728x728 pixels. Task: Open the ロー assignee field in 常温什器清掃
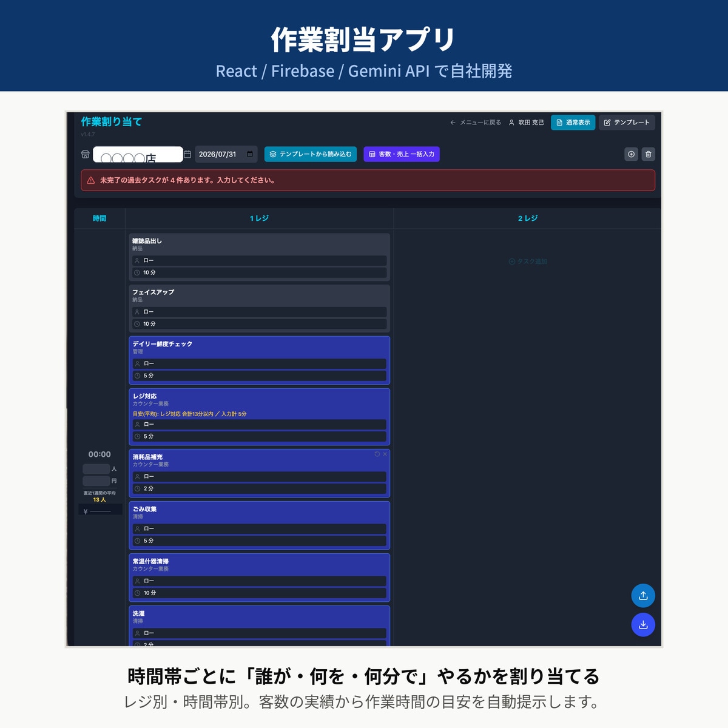tap(259, 581)
